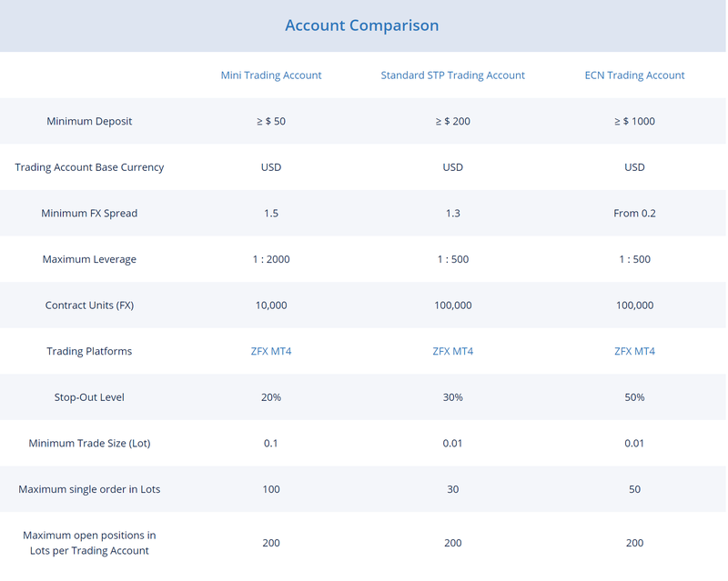Screen dimensions: 728x581
Task: Click the Maximum Leverage row label
Action: (89, 259)
